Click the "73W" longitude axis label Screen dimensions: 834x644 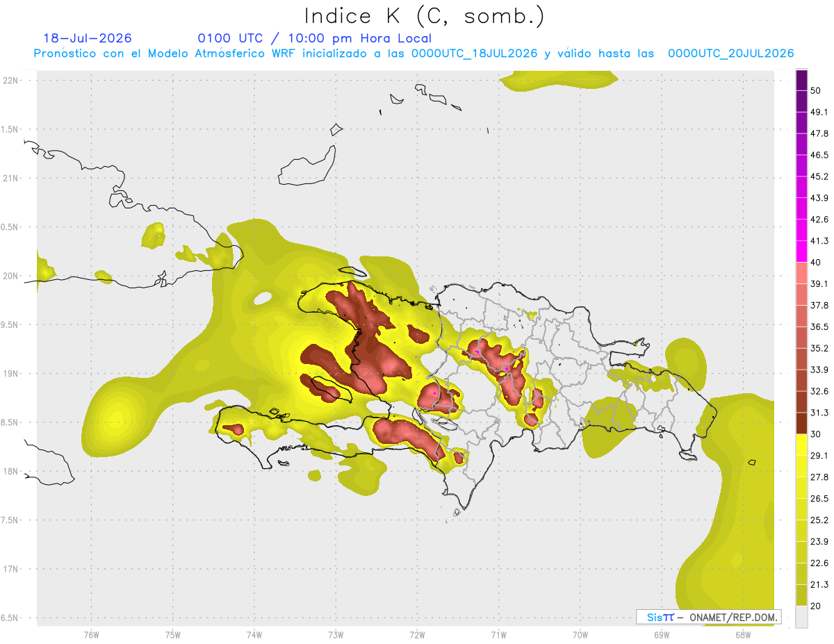(x=336, y=634)
